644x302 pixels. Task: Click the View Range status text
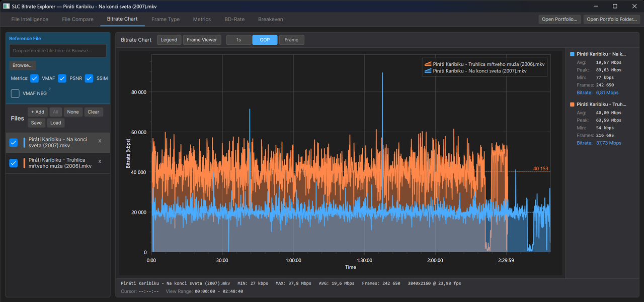[204, 291]
